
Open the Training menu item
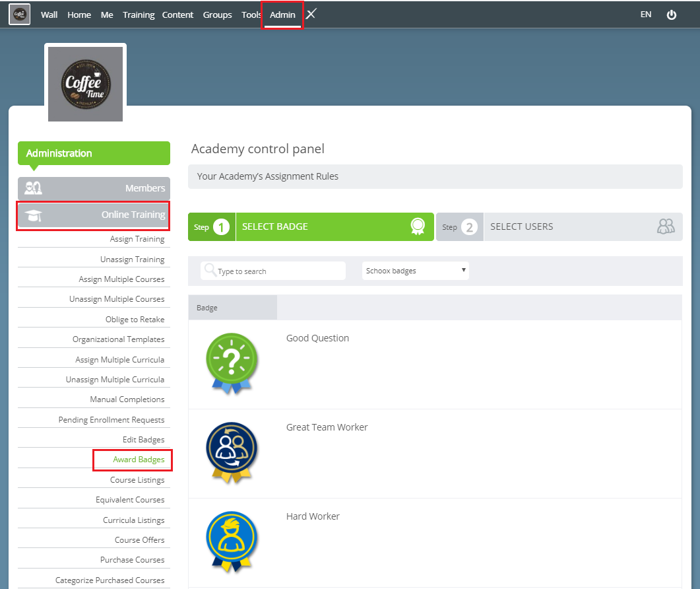tap(138, 14)
